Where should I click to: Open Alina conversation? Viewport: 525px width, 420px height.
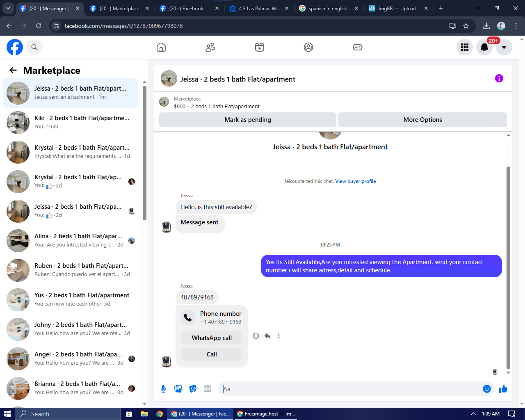(x=71, y=241)
